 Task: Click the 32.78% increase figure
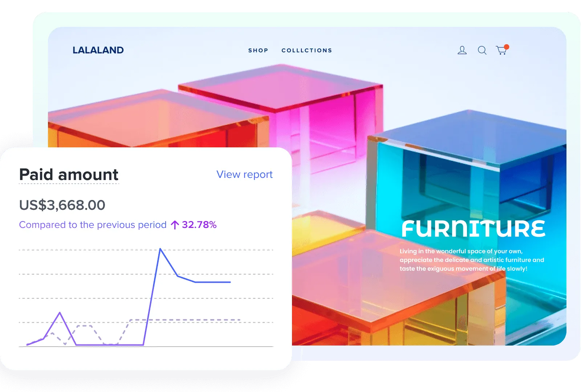point(199,225)
